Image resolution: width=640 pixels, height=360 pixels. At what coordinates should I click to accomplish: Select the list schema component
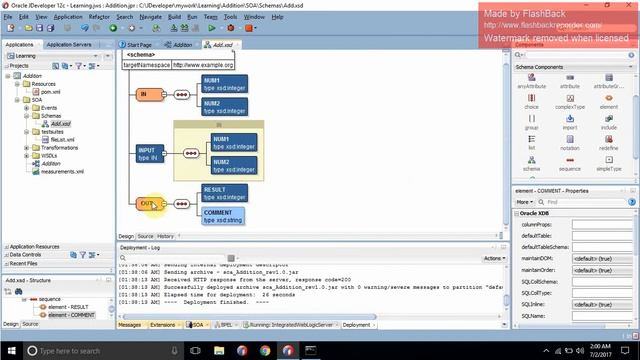tap(531, 143)
